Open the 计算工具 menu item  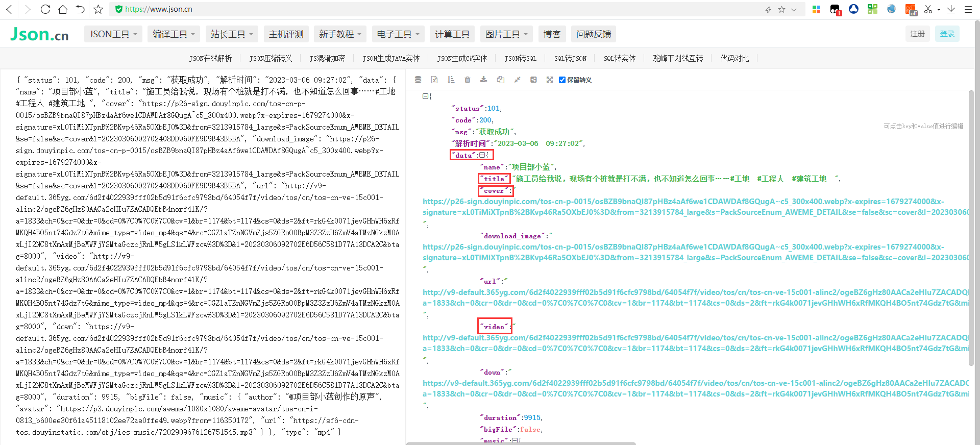[452, 34]
